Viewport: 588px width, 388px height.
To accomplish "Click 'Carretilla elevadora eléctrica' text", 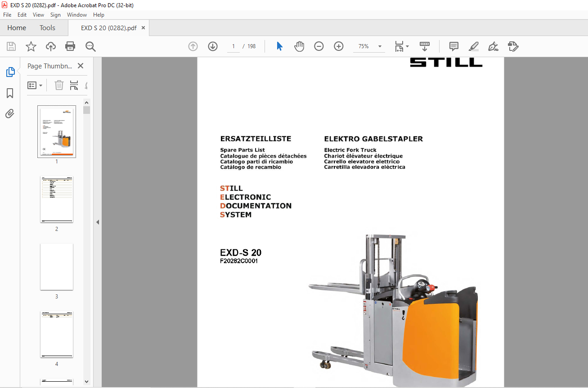I will [365, 167].
